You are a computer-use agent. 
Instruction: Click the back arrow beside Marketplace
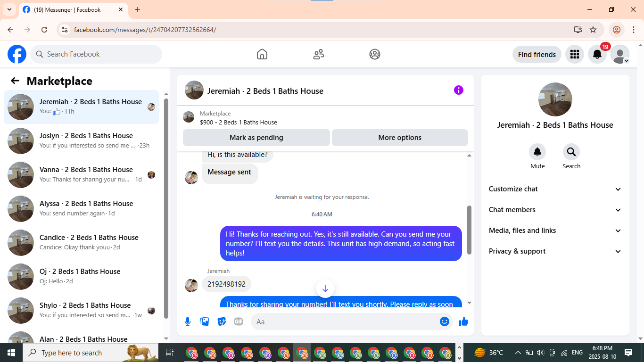15,81
